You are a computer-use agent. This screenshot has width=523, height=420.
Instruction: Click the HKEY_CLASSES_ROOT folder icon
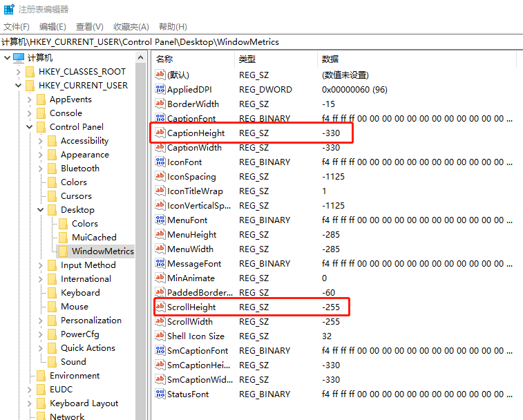pos(30,72)
